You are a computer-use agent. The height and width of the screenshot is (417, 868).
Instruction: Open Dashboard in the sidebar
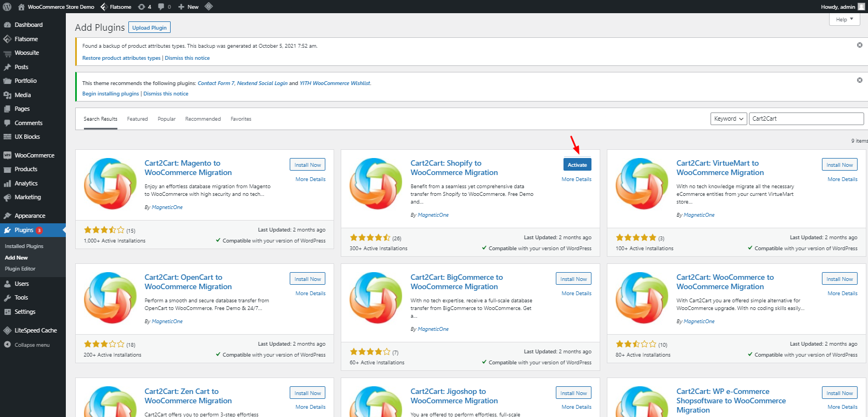(29, 25)
